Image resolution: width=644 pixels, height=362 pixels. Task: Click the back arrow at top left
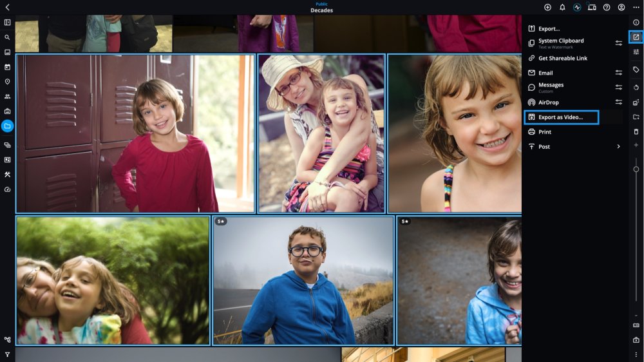point(7,7)
